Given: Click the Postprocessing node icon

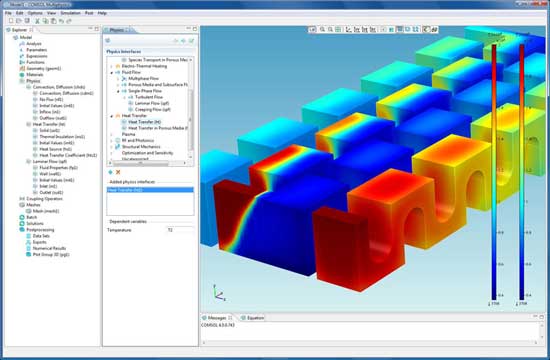Looking at the screenshot, I should point(22,230).
